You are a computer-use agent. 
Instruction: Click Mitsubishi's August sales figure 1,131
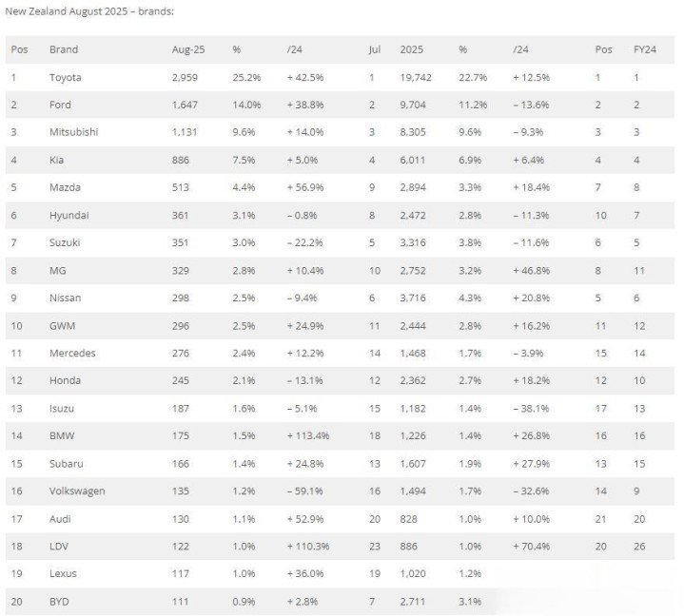coord(185,132)
